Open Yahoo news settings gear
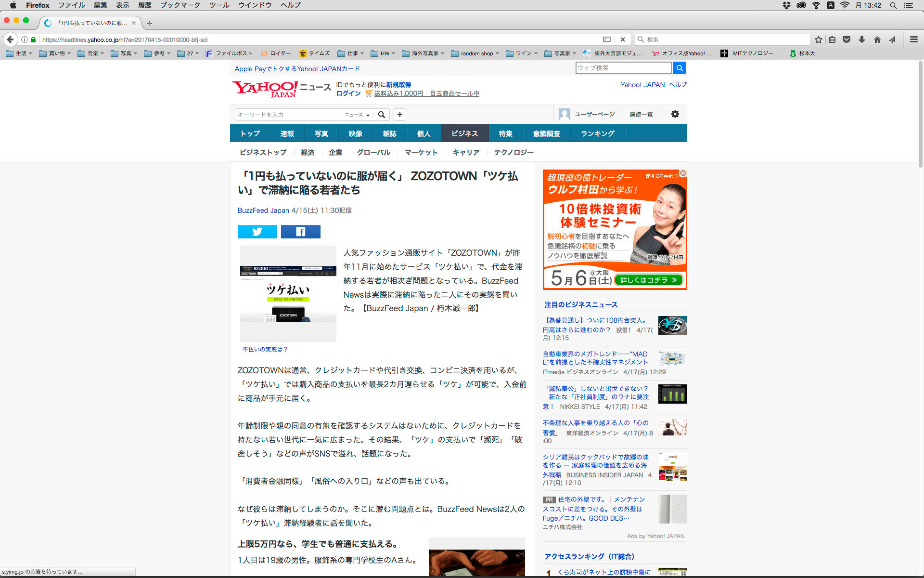This screenshot has width=924, height=578. point(675,114)
